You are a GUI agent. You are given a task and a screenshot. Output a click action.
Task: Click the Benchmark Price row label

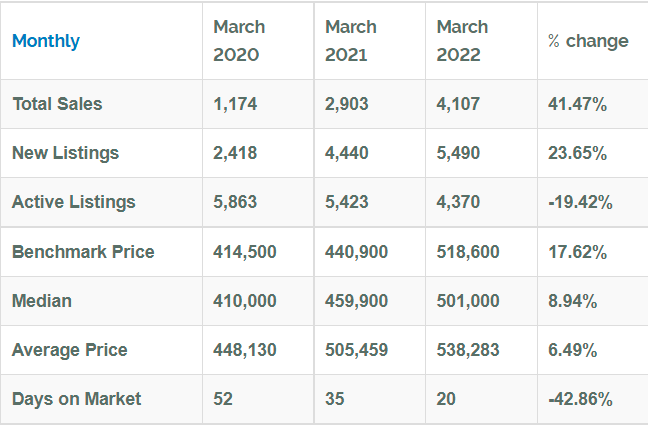83,252
